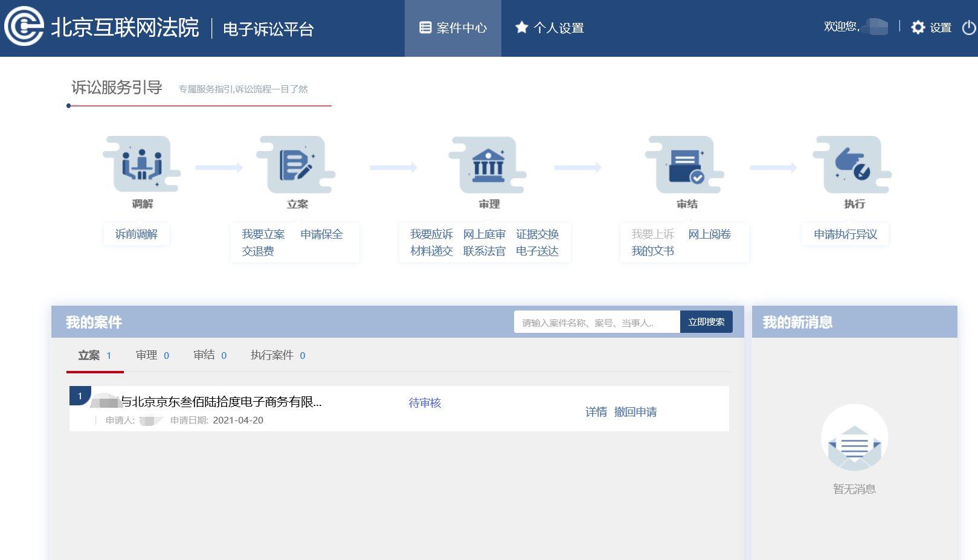Open the 个人设置 tab

click(x=549, y=28)
